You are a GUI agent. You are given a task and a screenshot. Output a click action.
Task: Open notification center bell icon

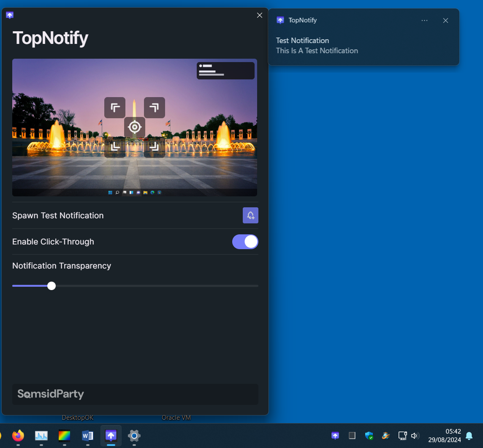click(469, 436)
